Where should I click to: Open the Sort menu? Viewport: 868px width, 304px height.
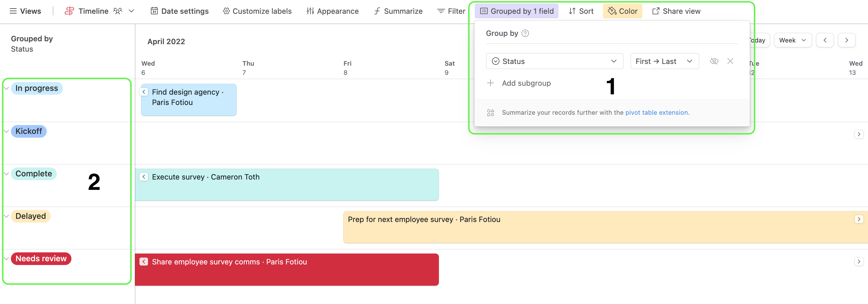coord(581,11)
